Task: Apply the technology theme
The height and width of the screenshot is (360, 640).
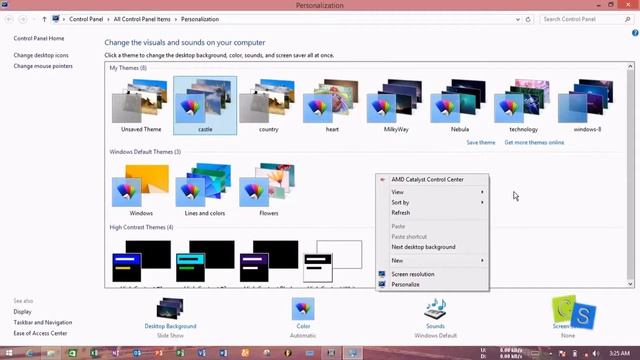Action: (x=523, y=105)
